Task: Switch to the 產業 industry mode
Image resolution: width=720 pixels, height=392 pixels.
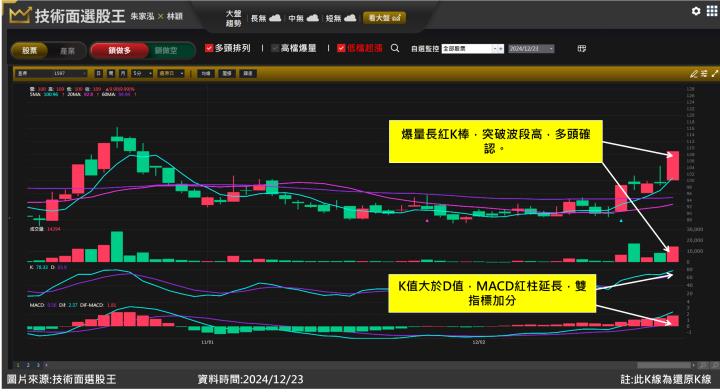Action: click(68, 50)
